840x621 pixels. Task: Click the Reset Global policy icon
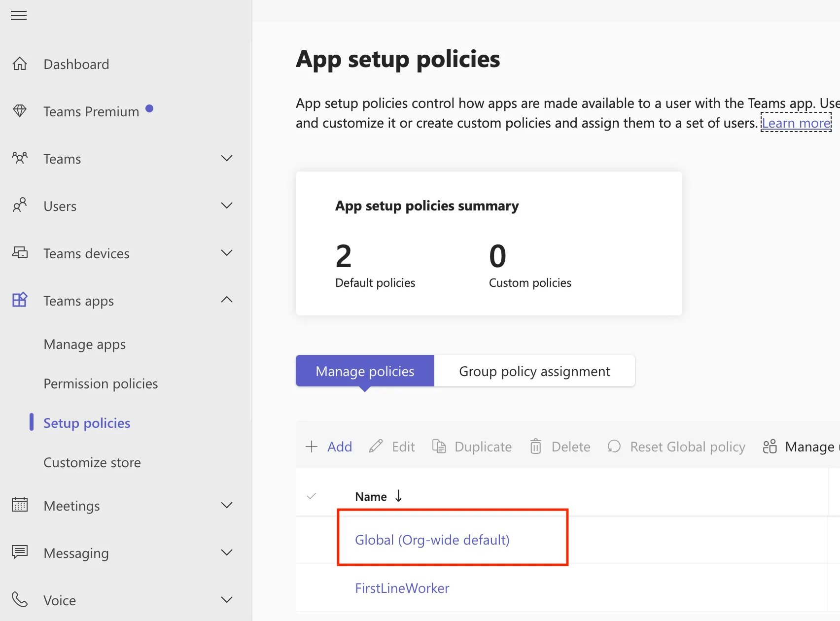[614, 447]
